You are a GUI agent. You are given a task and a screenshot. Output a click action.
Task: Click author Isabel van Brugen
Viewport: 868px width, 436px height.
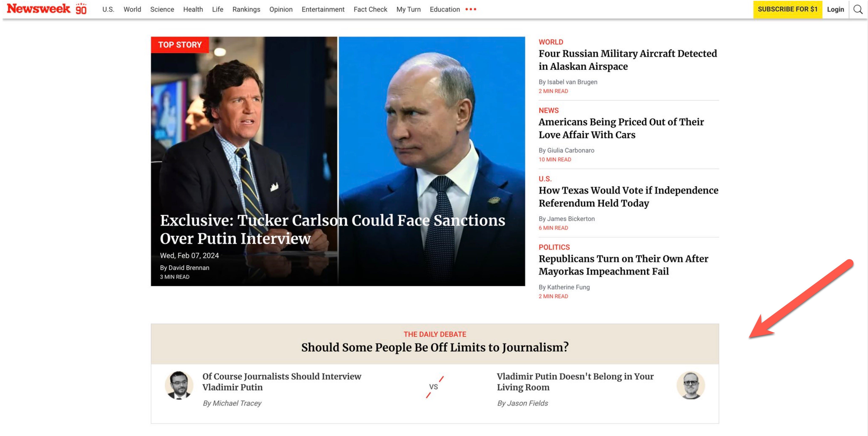[568, 82]
